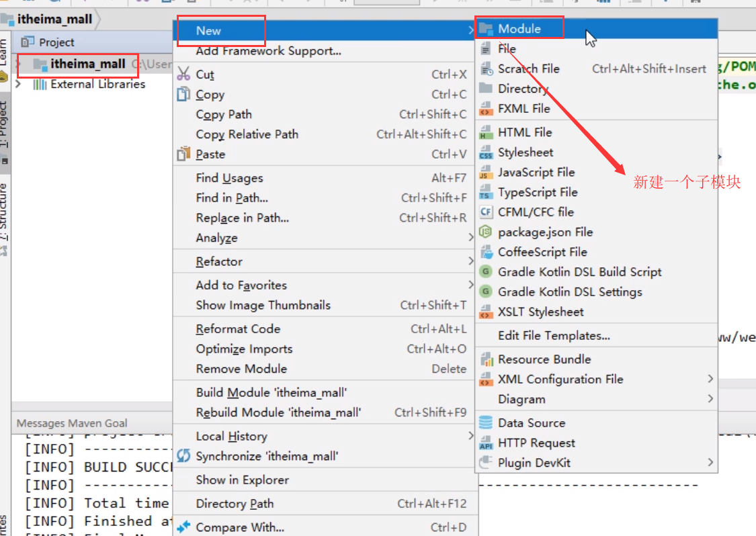Choose Reformat Code menu item
Screen dimensions: 756x536
click(325, 328)
